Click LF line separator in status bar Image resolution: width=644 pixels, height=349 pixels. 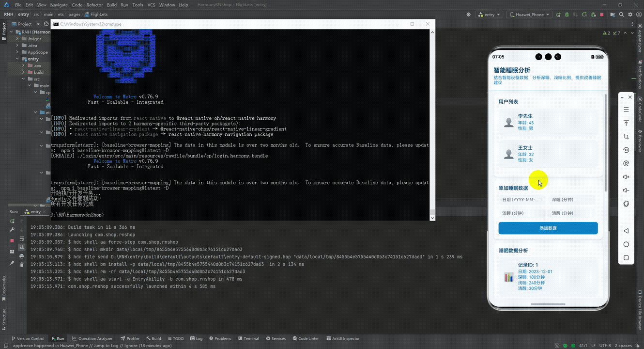pyautogui.click(x=593, y=346)
